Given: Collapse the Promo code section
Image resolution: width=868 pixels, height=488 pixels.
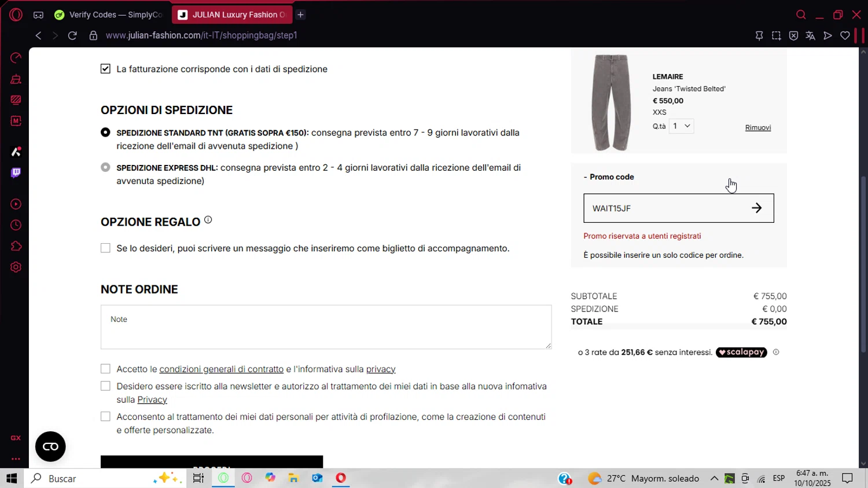Looking at the screenshot, I should point(609,177).
